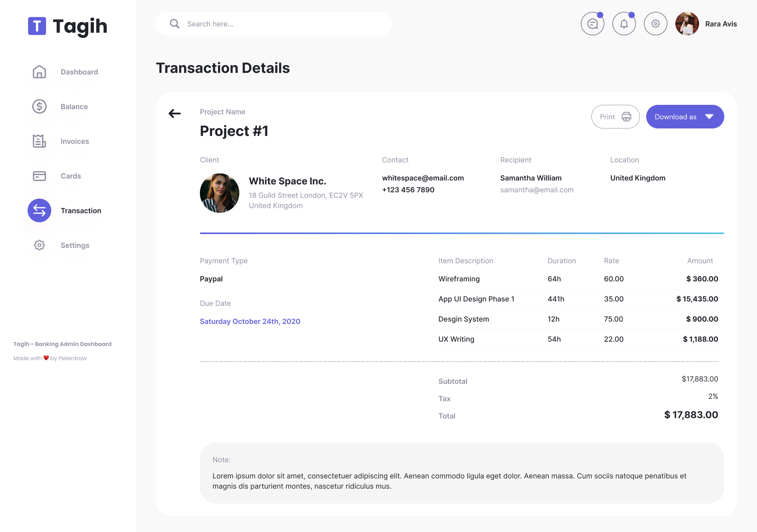Click the Transaction swap arrows icon
The image size is (757, 532).
39,211
